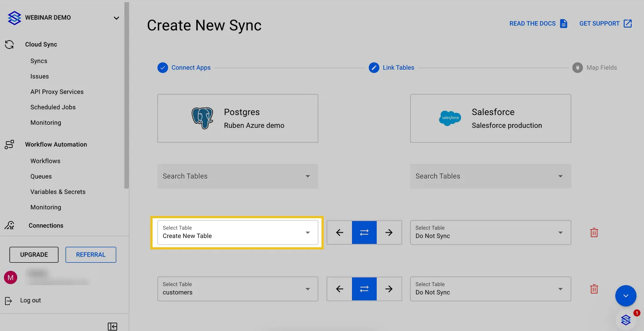Go to API Proxy Services
Image resolution: width=644 pixels, height=331 pixels.
point(57,92)
